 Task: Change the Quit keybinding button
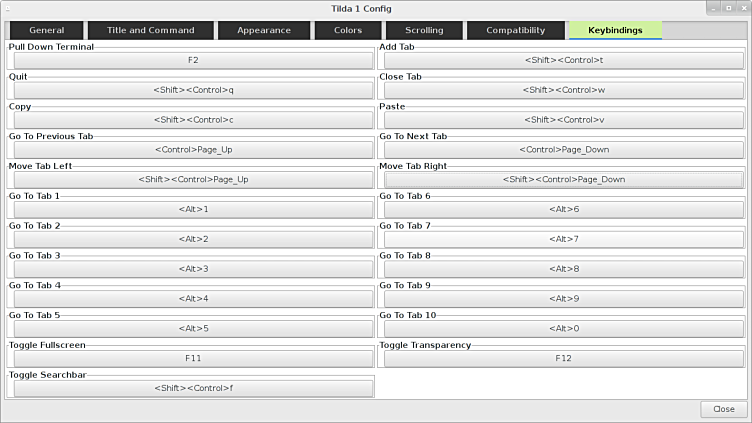[193, 90]
